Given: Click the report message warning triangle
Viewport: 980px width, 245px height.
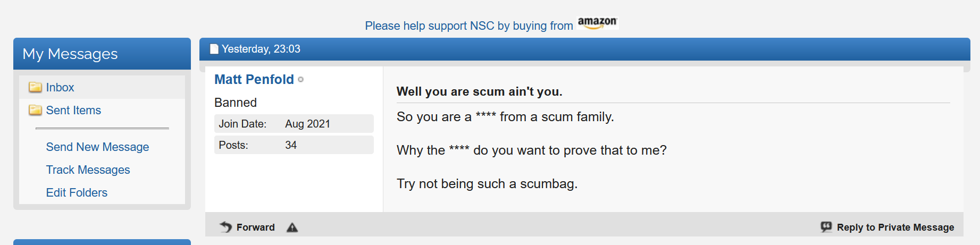Looking at the screenshot, I should [292, 227].
